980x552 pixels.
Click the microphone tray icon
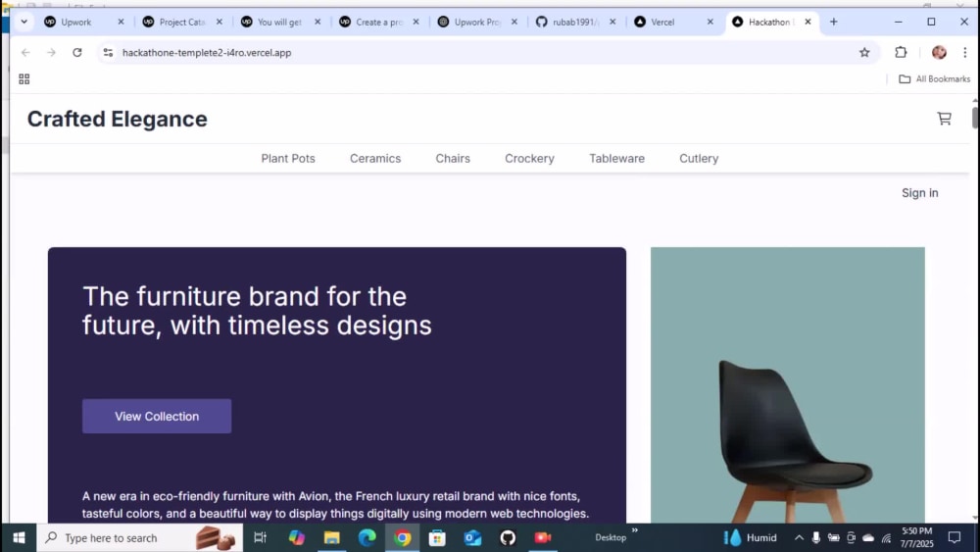pos(816,537)
